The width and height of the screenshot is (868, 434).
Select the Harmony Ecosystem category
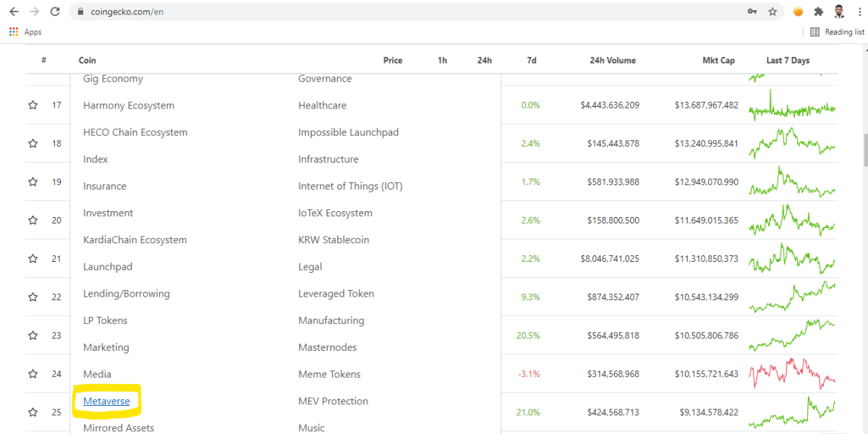129,106
